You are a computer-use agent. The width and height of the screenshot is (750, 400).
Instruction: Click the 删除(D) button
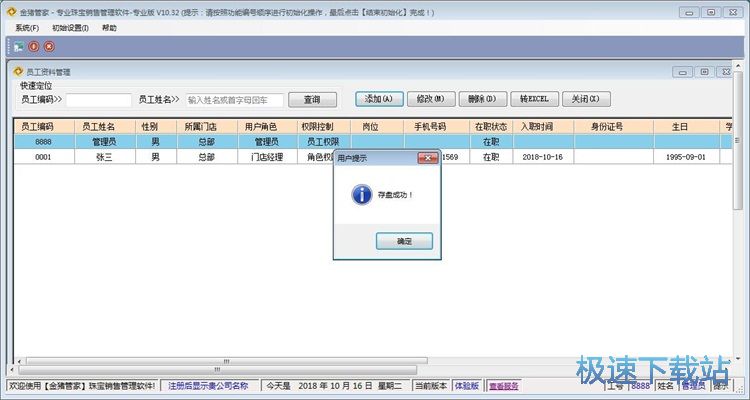pos(483,99)
